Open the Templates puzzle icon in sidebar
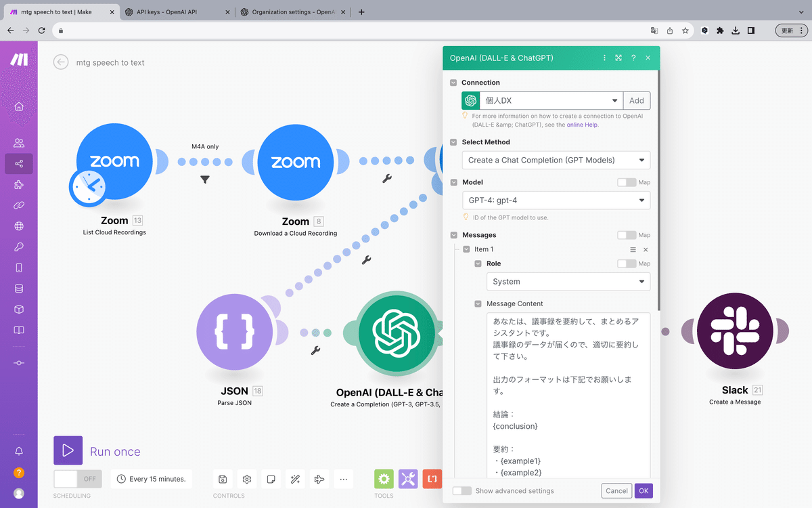 (18, 184)
